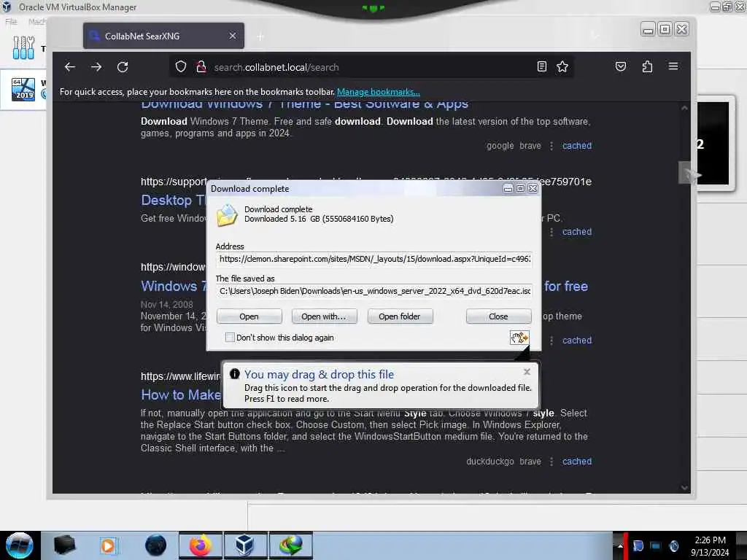Open the dark globe taskbar icon
The height and width of the screenshot is (560, 747).
coord(156,545)
